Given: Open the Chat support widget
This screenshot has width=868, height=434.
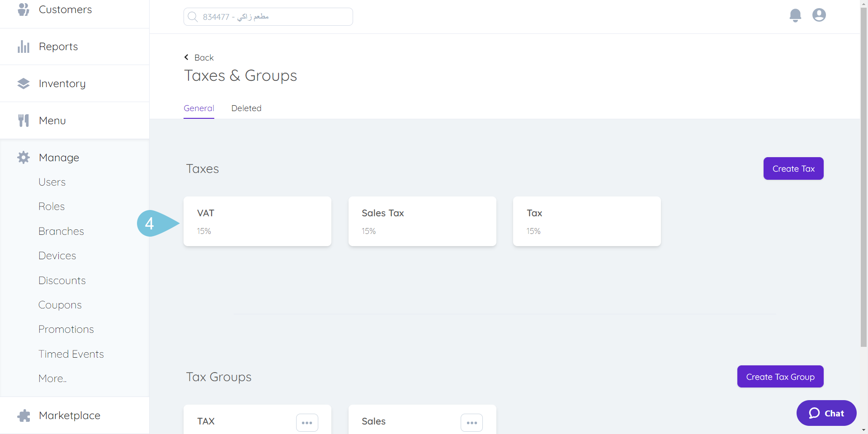Looking at the screenshot, I should (x=826, y=413).
